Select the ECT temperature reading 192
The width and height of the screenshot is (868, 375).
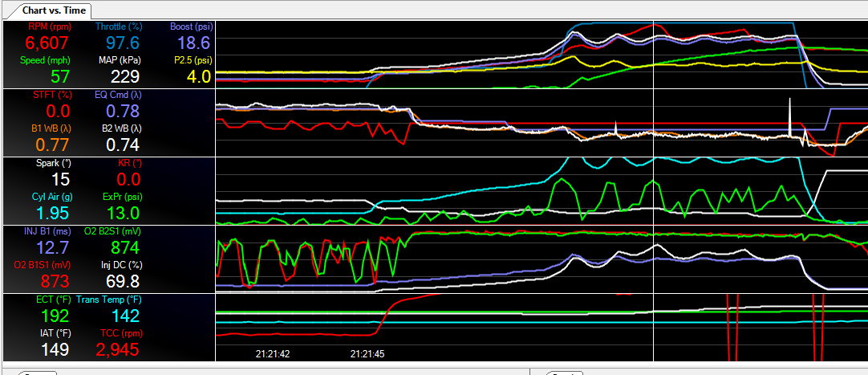(55, 316)
